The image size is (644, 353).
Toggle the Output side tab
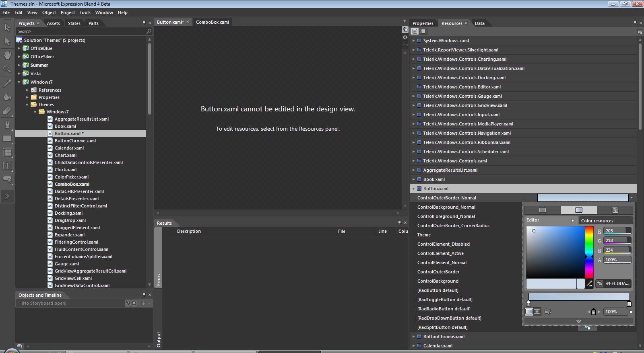[x=159, y=340]
